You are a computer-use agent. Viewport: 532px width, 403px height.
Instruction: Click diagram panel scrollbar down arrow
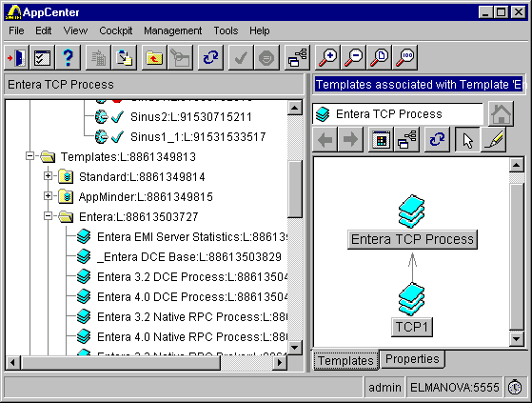coord(516,338)
